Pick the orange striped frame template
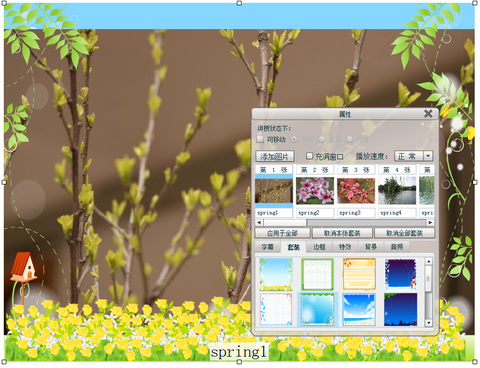The width and height of the screenshot is (480, 368). click(359, 275)
